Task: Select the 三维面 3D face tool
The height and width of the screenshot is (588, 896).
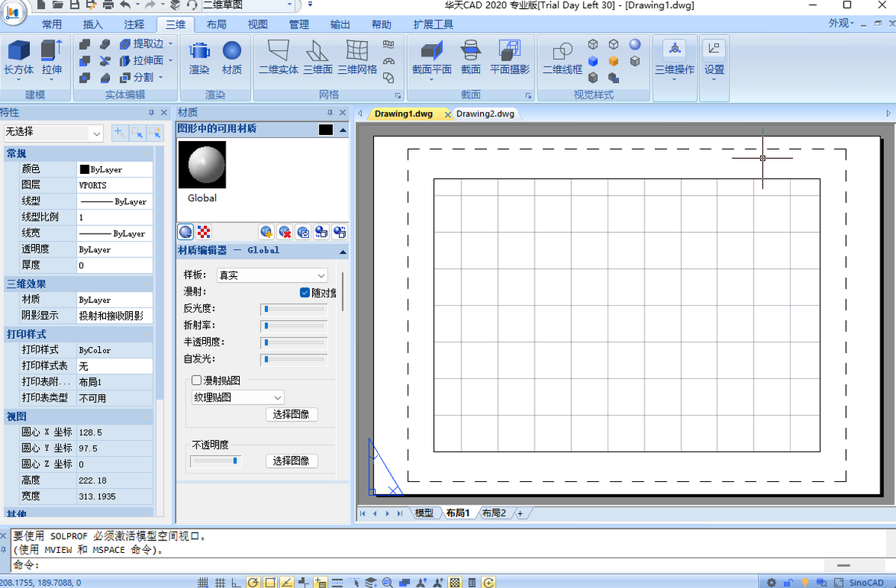Action: point(317,57)
